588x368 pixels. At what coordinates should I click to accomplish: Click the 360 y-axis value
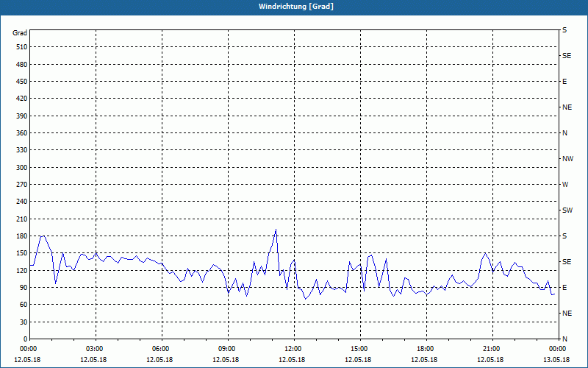click(22, 133)
